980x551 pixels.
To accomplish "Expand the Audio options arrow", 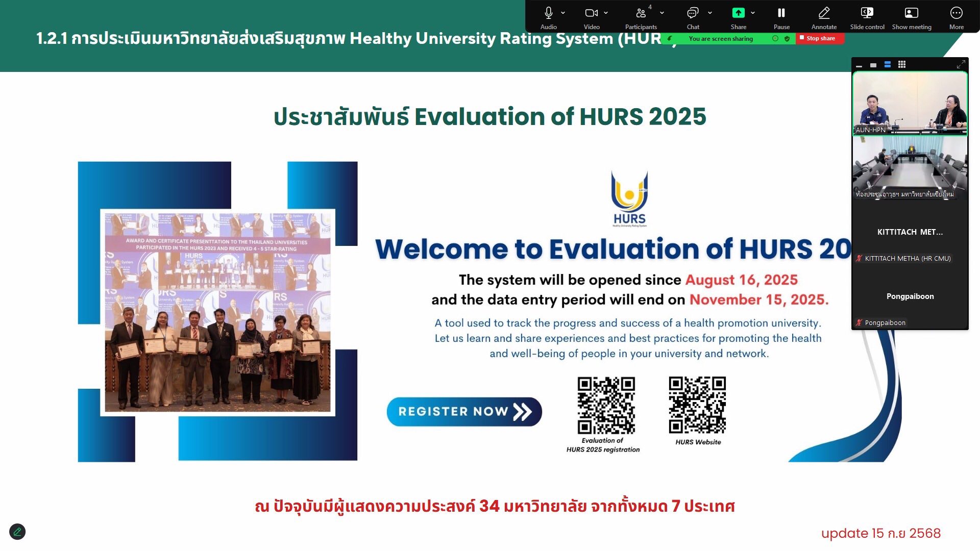I will [563, 13].
